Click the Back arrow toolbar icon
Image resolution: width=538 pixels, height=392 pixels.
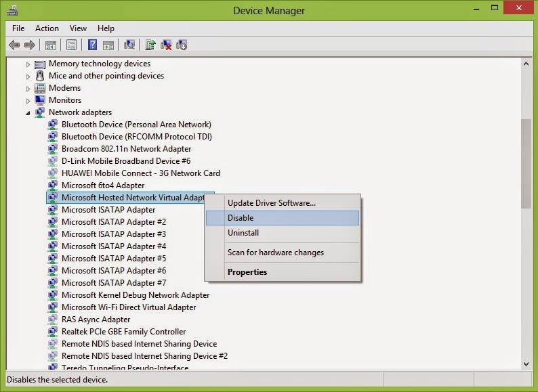tap(14, 45)
